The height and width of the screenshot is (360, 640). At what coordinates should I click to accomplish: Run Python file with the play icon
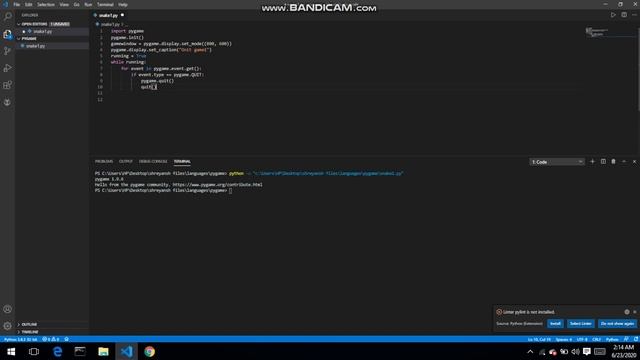click(x=613, y=15)
